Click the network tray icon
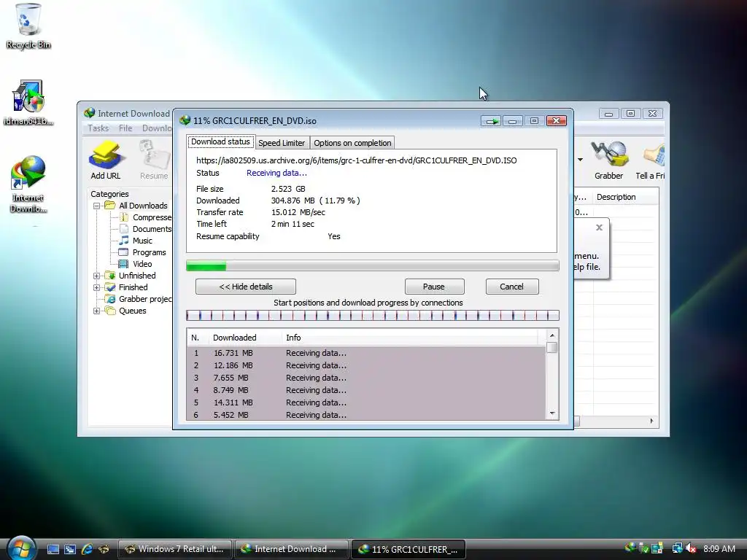This screenshot has width=747, height=560. tap(677, 548)
